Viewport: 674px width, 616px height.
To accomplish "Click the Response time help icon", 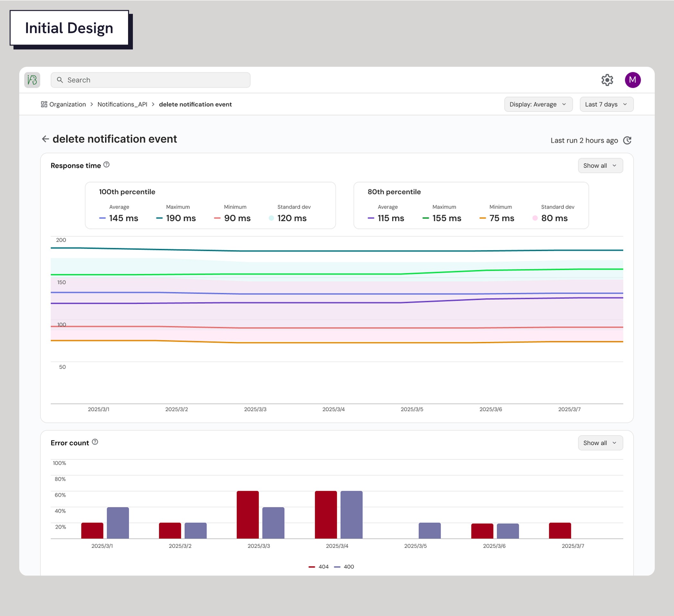I will pos(106,165).
